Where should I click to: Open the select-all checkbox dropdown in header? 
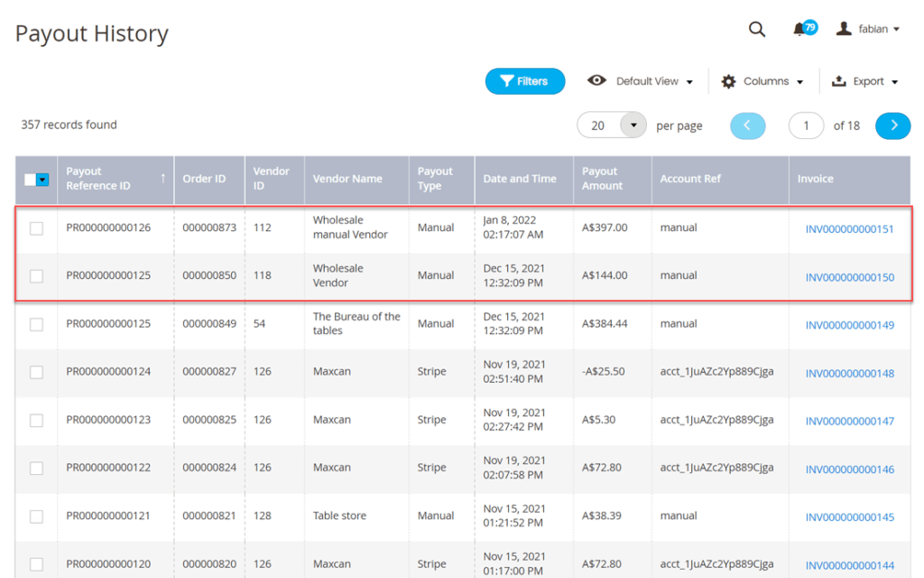point(42,180)
